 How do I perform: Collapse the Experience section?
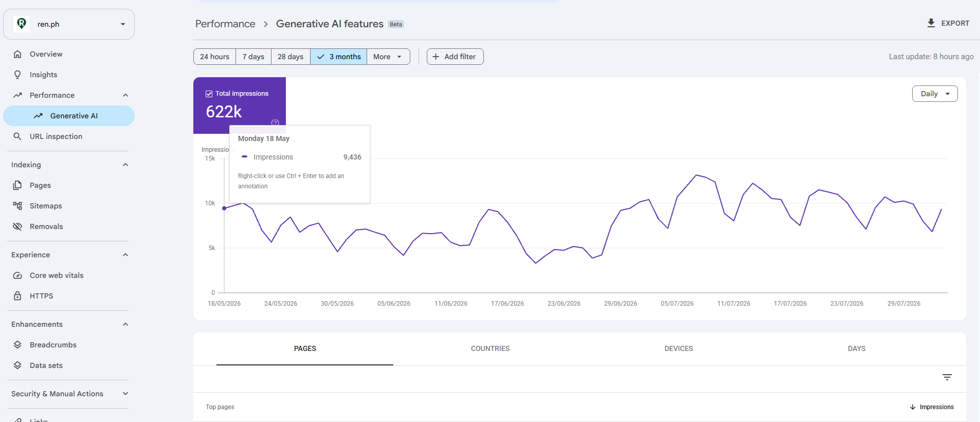coord(125,255)
